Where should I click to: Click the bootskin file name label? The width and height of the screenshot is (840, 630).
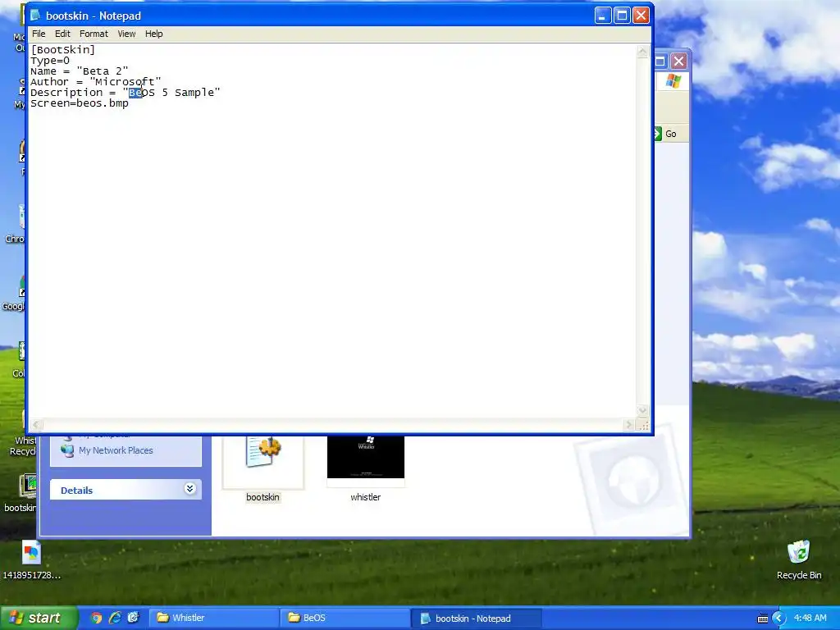click(x=262, y=497)
